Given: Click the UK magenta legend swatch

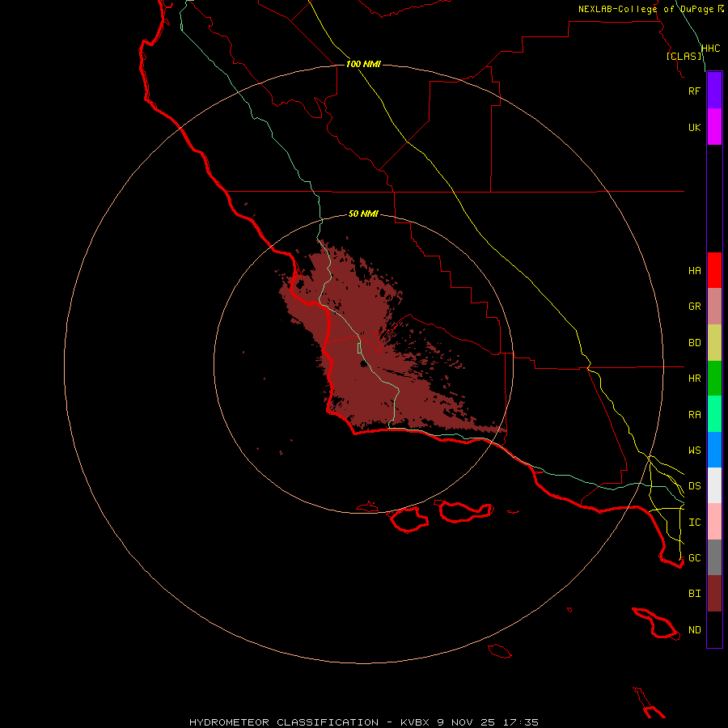Looking at the screenshot, I should [714, 127].
